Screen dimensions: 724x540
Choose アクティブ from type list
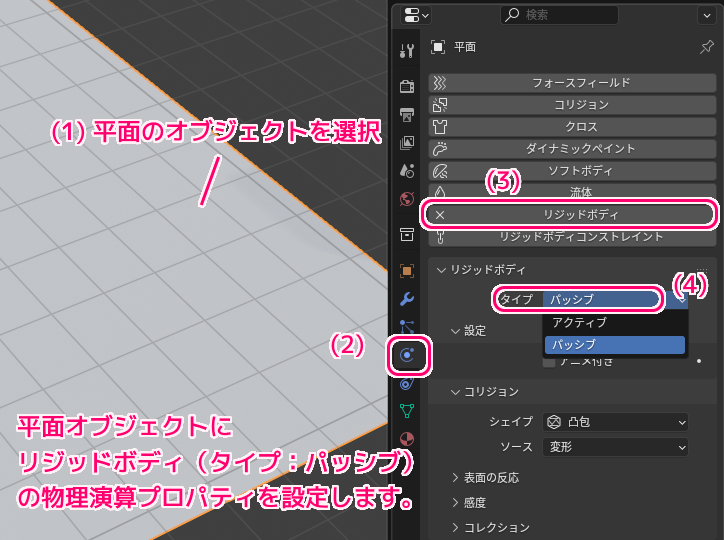pyautogui.click(x=615, y=322)
